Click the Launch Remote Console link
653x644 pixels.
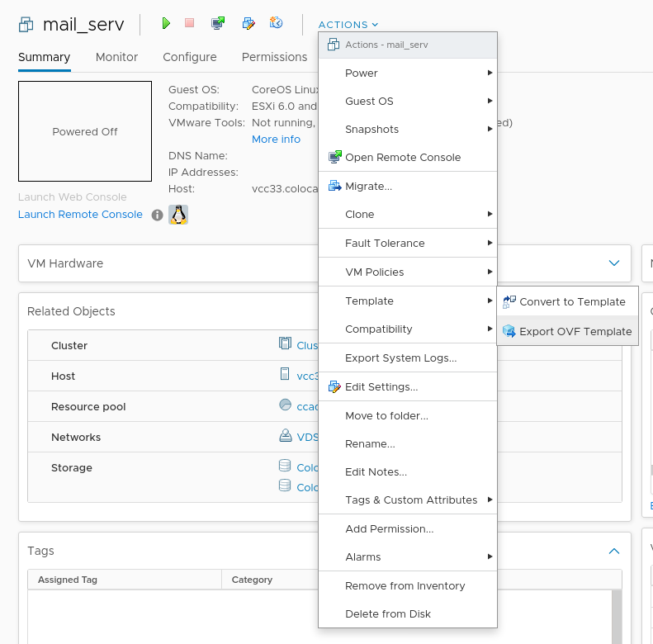coord(80,215)
